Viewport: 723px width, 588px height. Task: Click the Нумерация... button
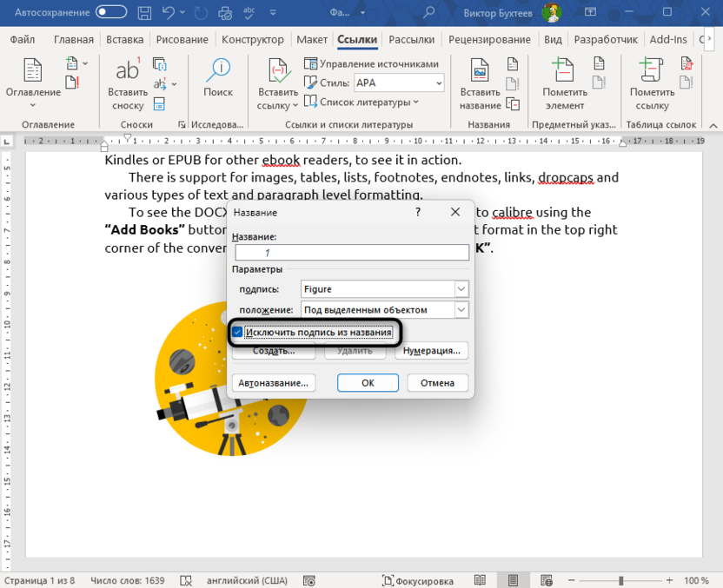point(431,351)
